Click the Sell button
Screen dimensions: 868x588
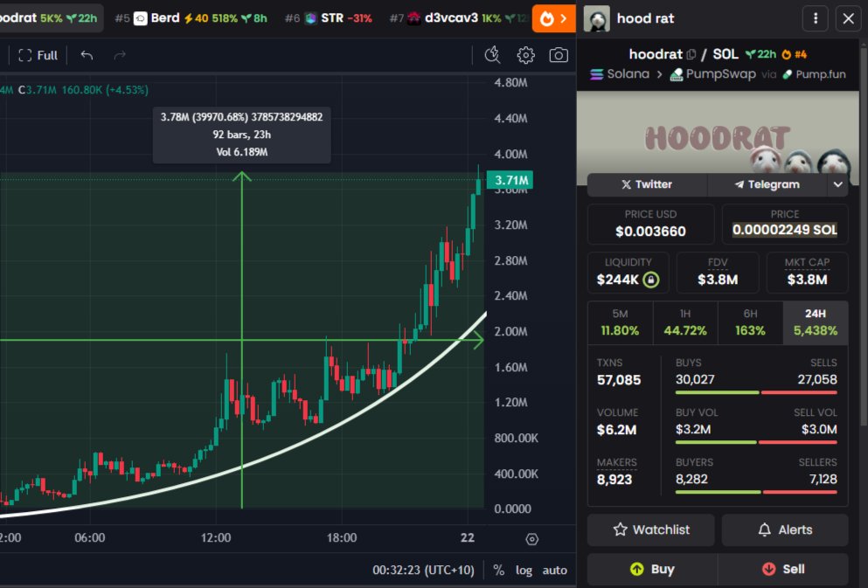783,569
